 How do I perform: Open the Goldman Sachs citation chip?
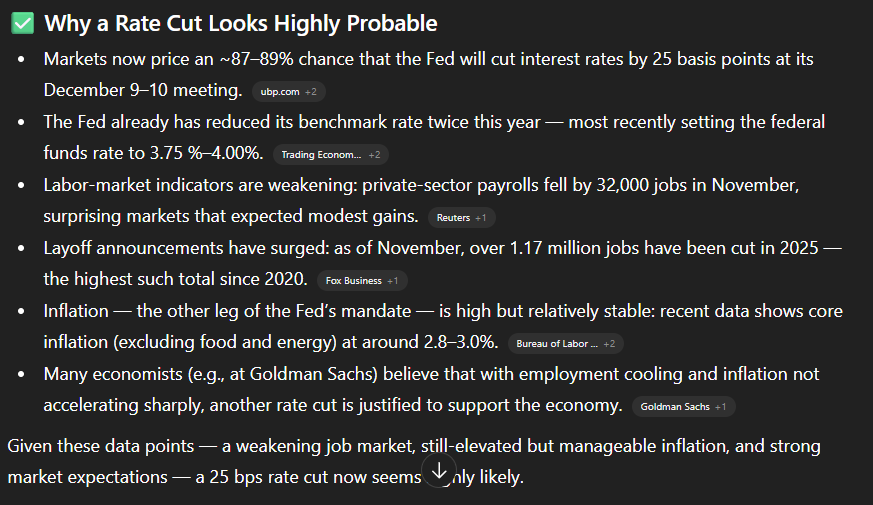683,406
